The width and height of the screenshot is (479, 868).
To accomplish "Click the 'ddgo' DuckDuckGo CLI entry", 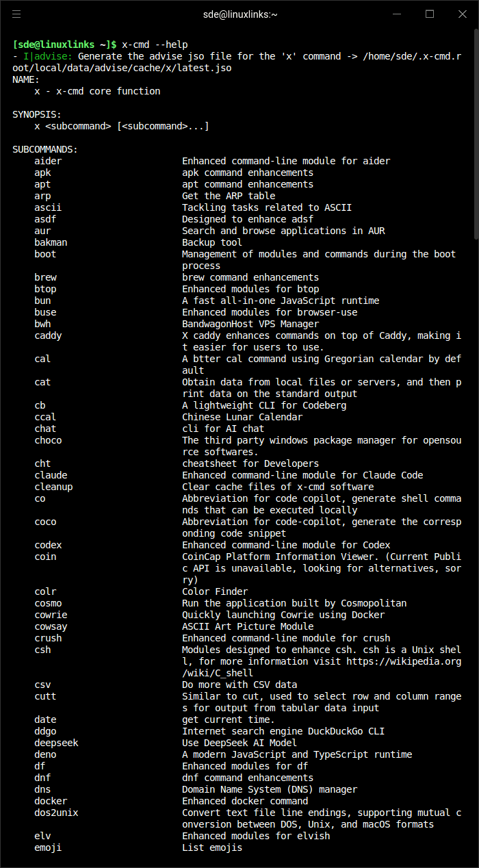I will point(45,731).
